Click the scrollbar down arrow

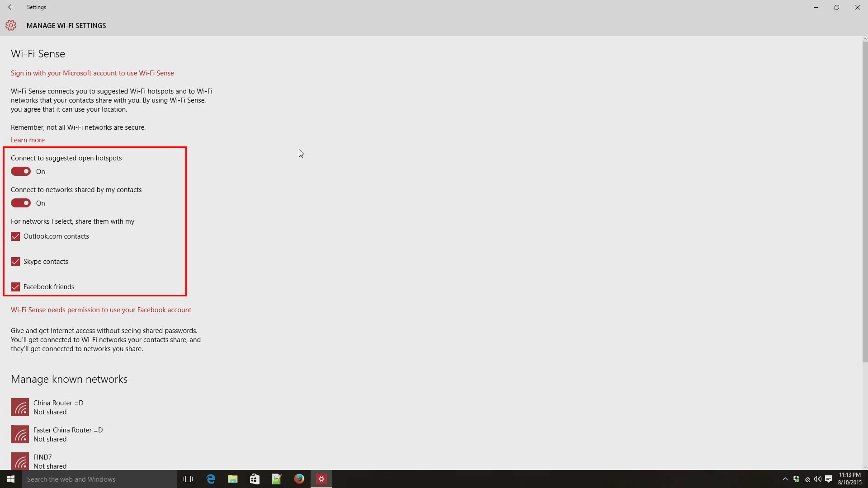[x=865, y=467]
